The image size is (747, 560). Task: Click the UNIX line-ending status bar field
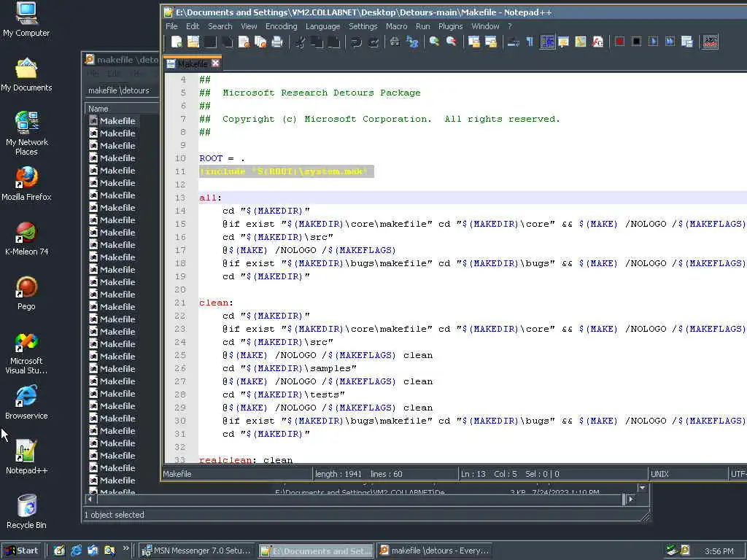688,474
